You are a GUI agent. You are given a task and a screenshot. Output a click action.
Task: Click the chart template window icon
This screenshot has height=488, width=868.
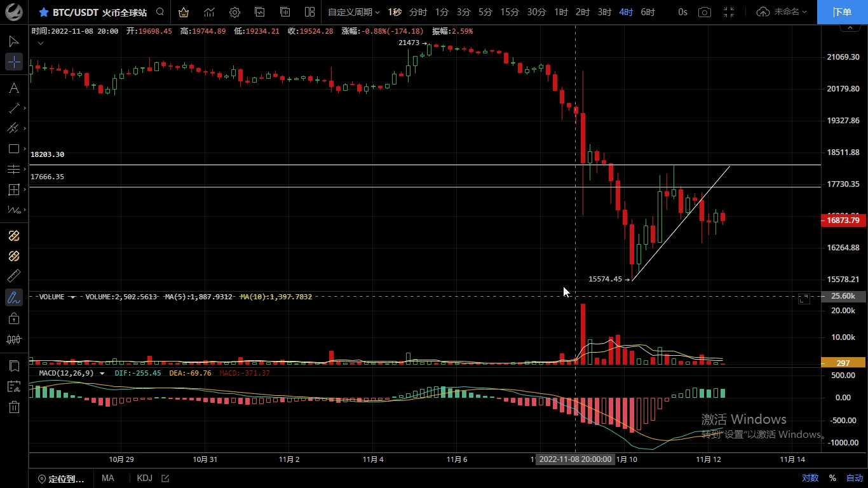260,12
